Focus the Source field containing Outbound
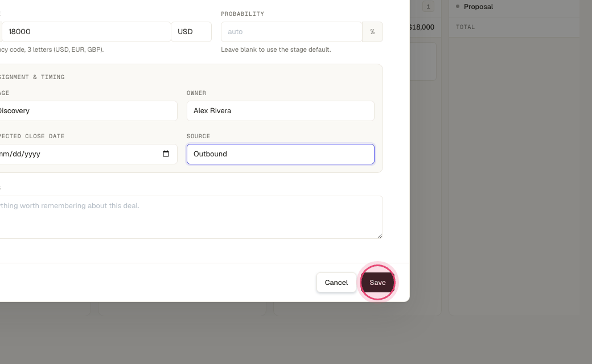 pyautogui.click(x=281, y=154)
